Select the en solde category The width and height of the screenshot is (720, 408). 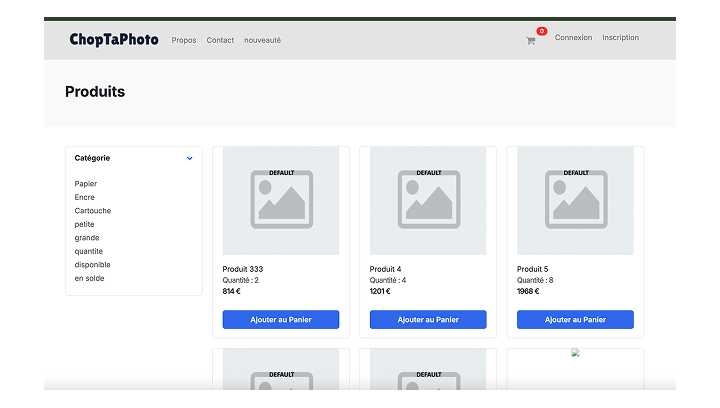[90, 278]
